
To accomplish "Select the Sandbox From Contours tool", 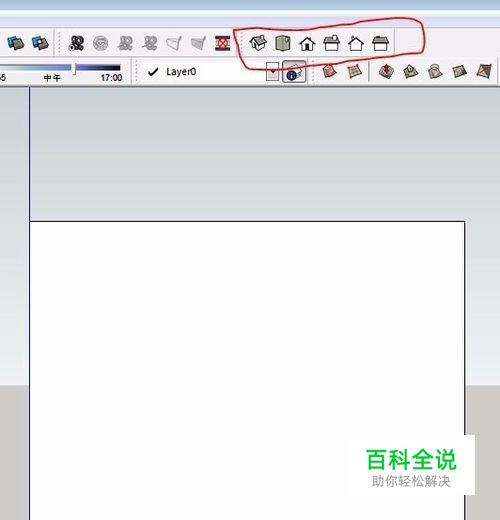I will click(329, 71).
